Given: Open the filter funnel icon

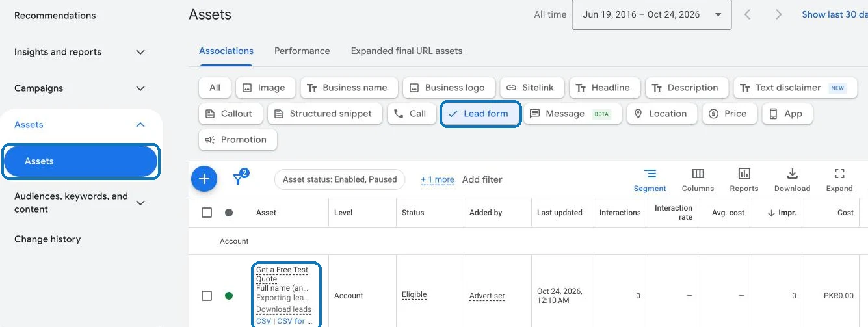Looking at the screenshot, I should tap(240, 178).
